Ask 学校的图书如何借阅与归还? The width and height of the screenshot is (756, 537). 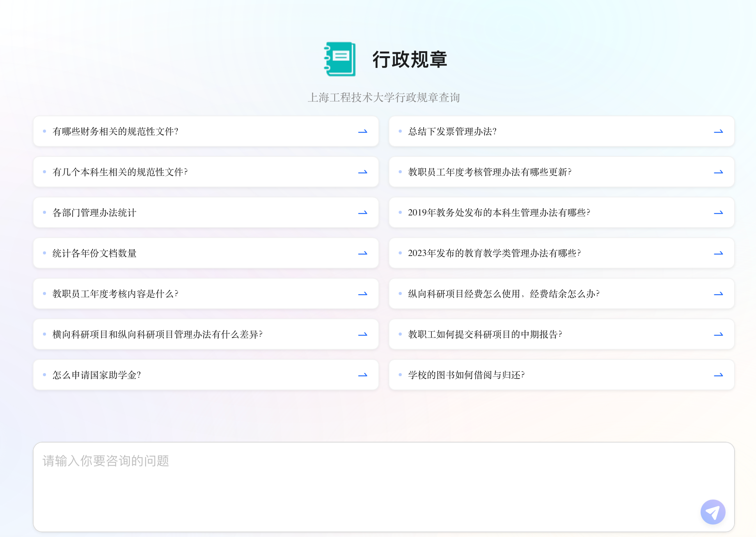562,375
